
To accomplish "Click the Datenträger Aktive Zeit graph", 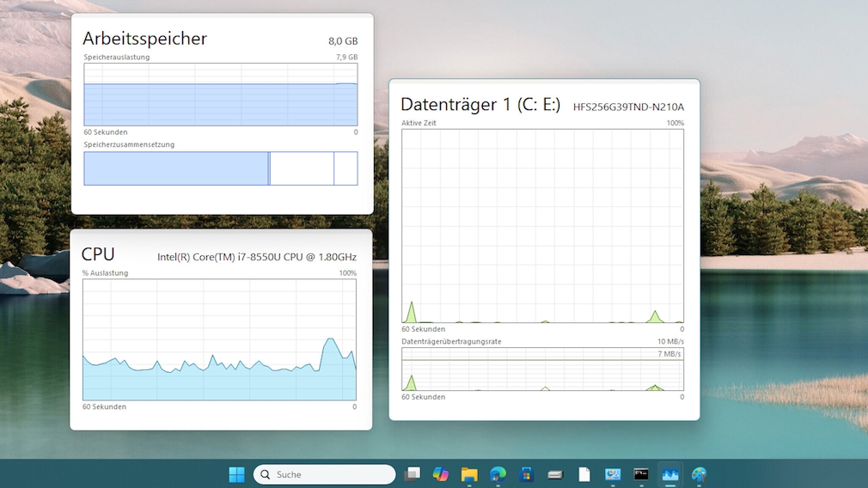I will pyautogui.click(x=542, y=226).
